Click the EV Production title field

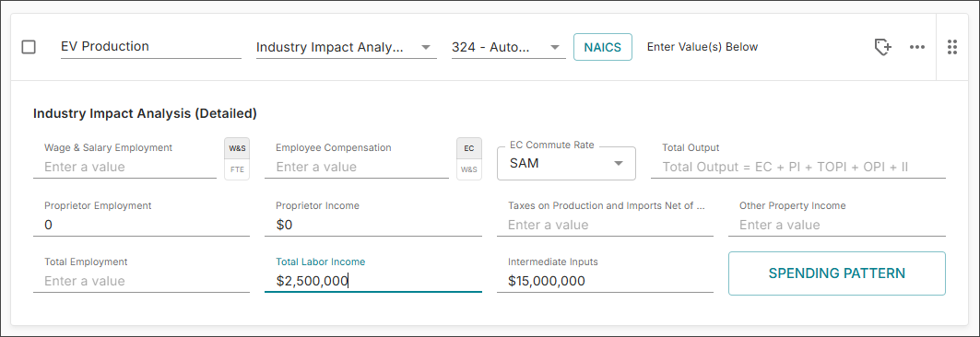[150, 47]
